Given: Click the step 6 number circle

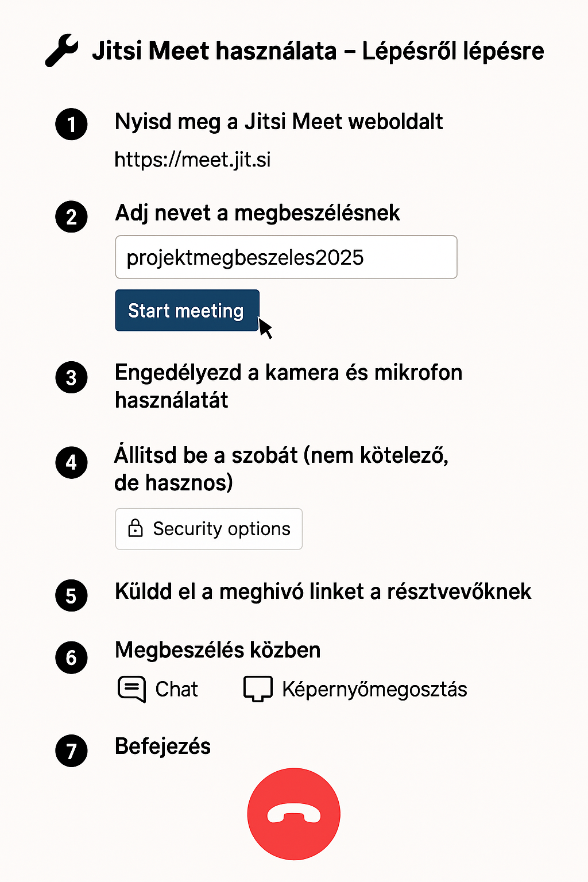Looking at the screenshot, I should (71, 657).
